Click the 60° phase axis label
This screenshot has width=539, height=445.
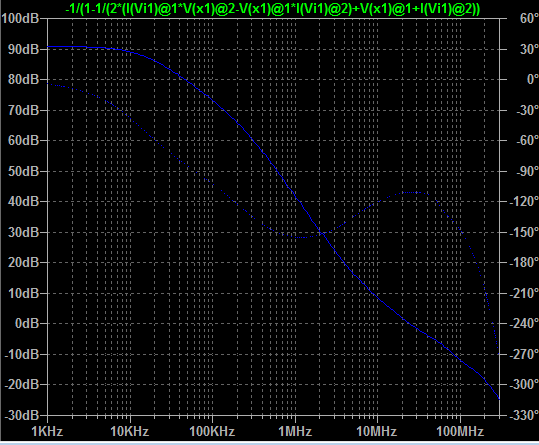pos(529,19)
